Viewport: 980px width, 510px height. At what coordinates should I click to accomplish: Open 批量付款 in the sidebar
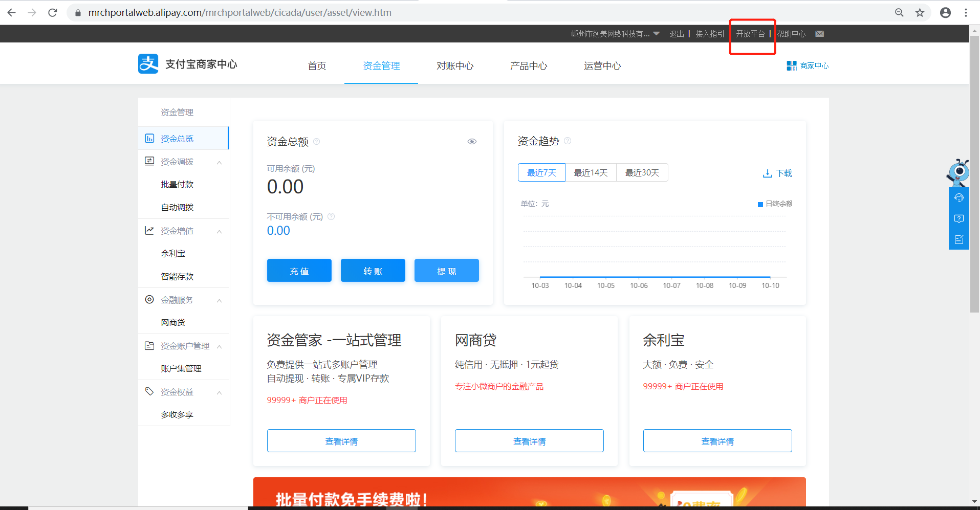177,185
